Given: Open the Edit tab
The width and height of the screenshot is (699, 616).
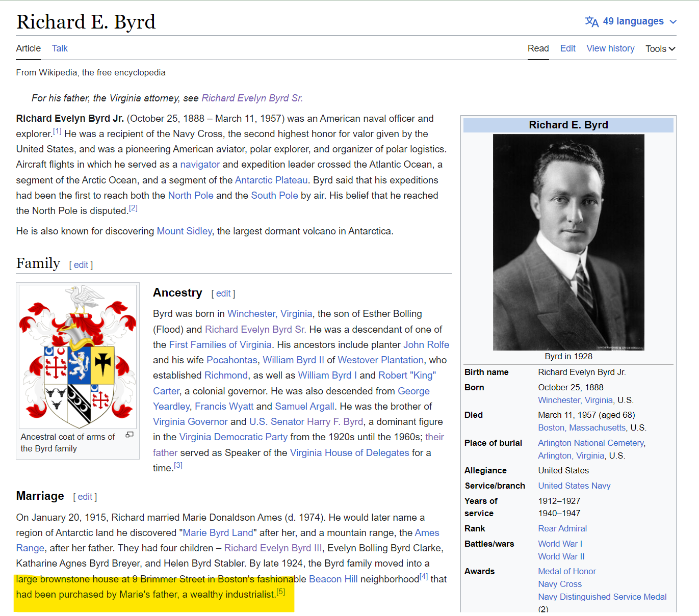Looking at the screenshot, I should 567,48.
